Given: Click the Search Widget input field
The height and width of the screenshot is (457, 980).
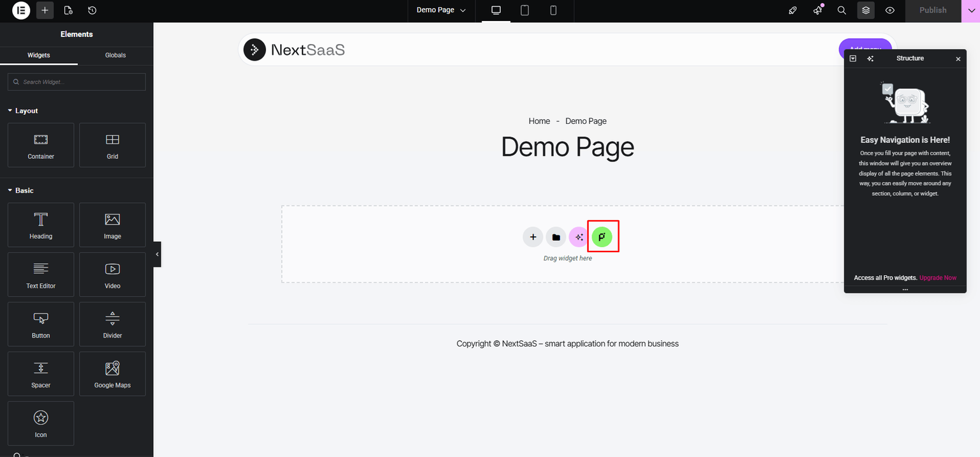Looking at the screenshot, I should tap(77, 82).
